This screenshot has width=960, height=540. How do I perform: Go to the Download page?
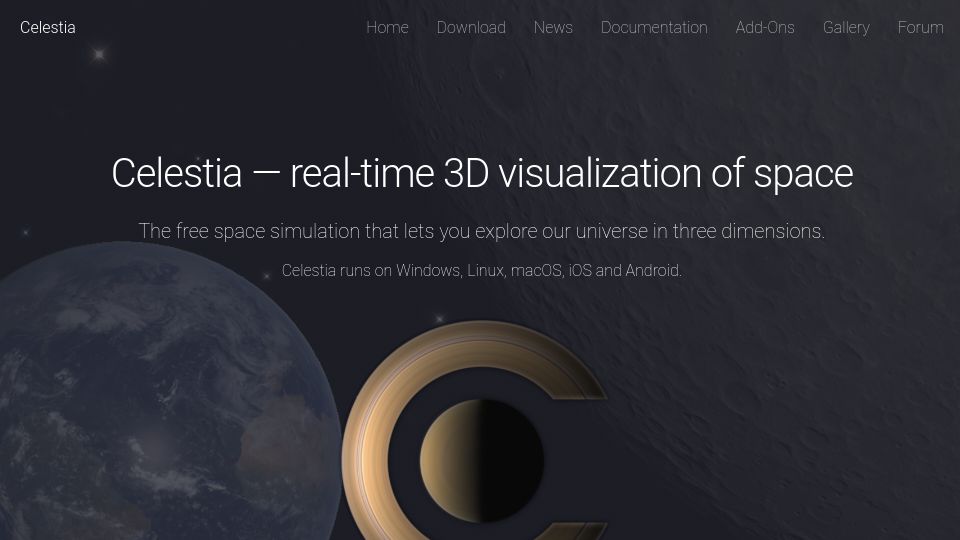471,28
